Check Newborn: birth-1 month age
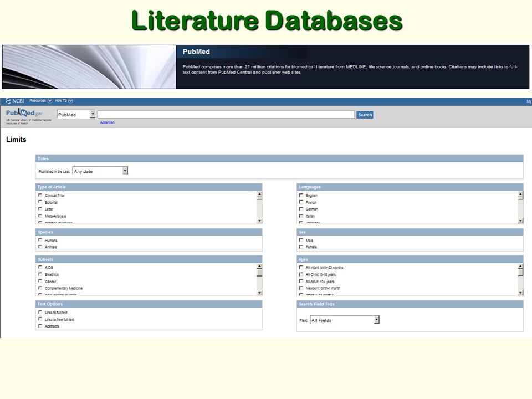Screen dimensions: 532x399 pyautogui.click(x=301, y=288)
